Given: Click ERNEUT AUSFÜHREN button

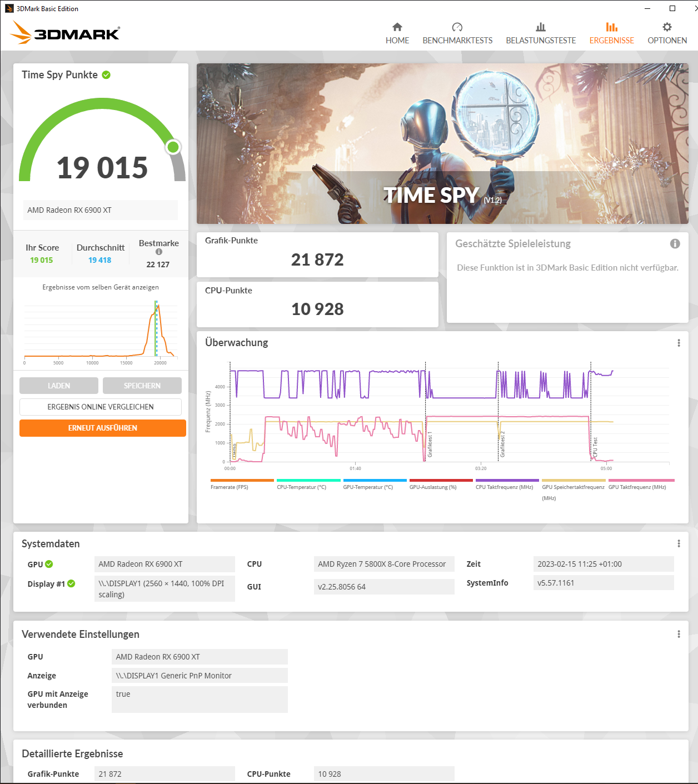Looking at the screenshot, I should [x=103, y=428].
